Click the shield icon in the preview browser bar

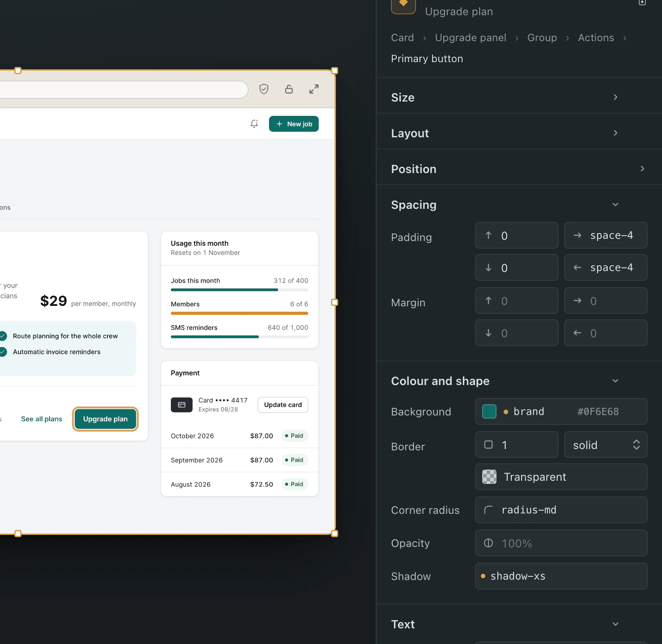tap(264, 89)
